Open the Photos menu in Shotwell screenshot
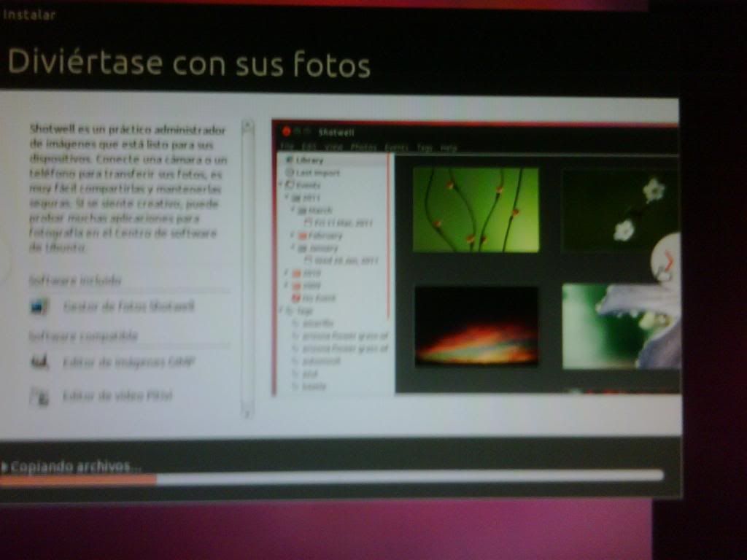This screenshot has height=560, width=747. point(363,147)
